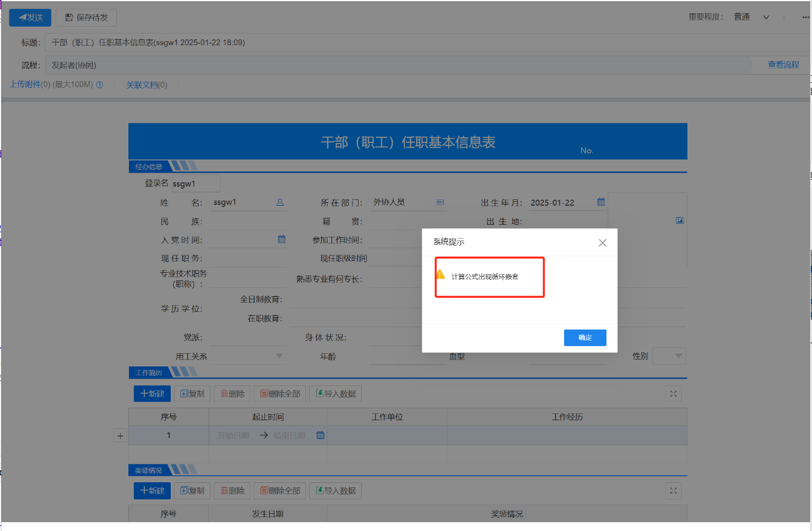
Task: Open the calendar icon for 入党时间
Action: tap(281, 239)
